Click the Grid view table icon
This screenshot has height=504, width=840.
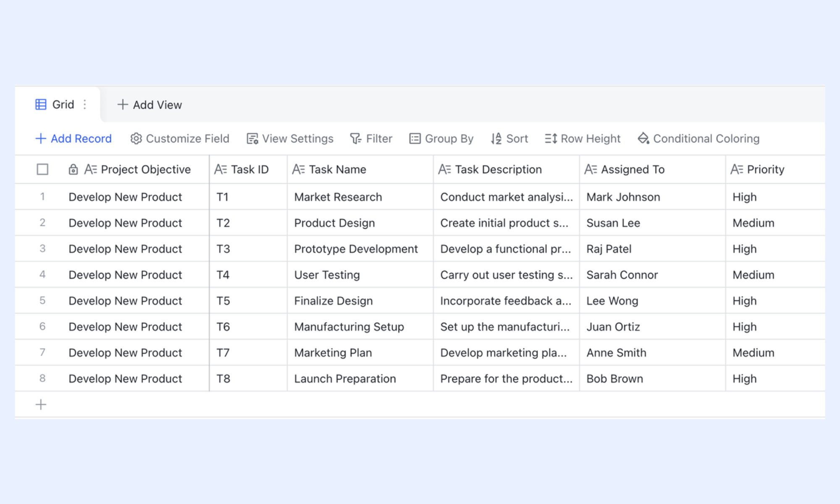click(x=41, y=105)
